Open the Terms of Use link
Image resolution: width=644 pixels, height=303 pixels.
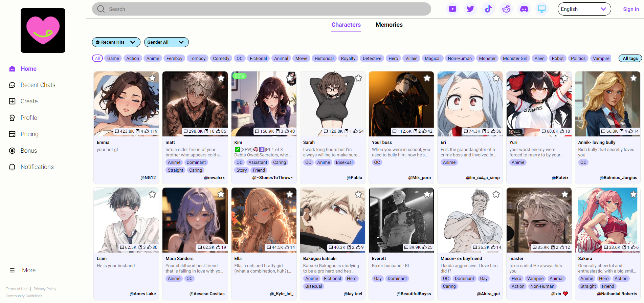17,289
